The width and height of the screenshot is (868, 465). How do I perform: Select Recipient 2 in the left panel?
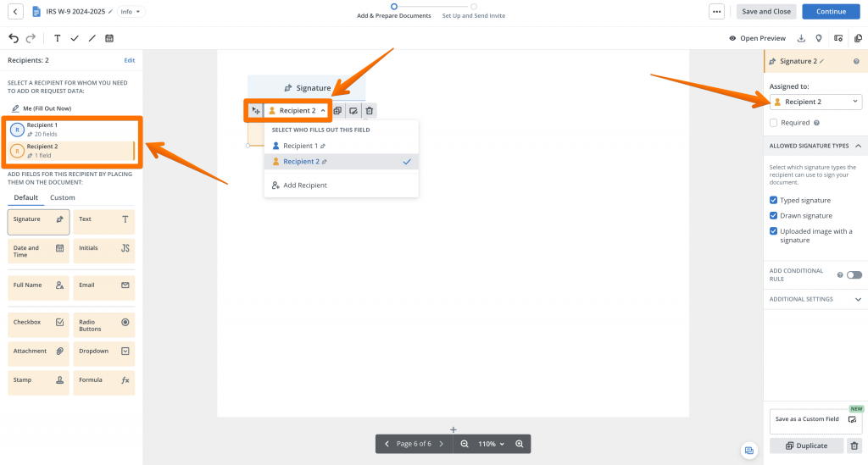[71, 151]
